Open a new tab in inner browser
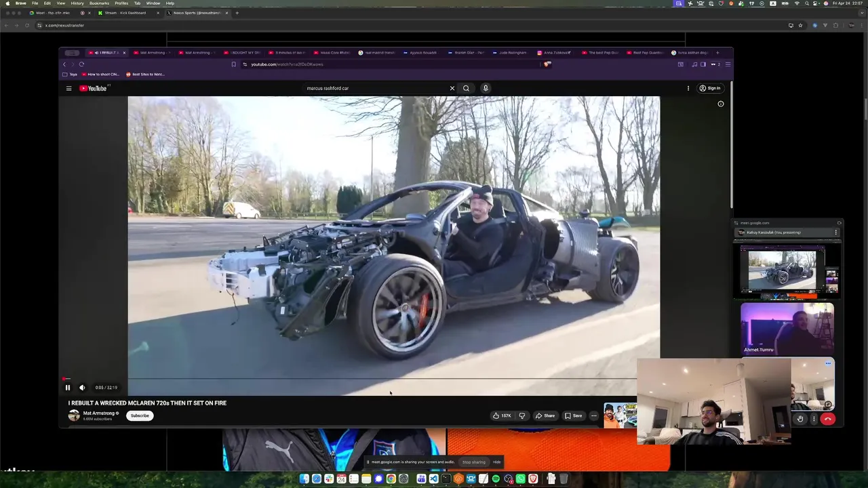 coord(717,52)
